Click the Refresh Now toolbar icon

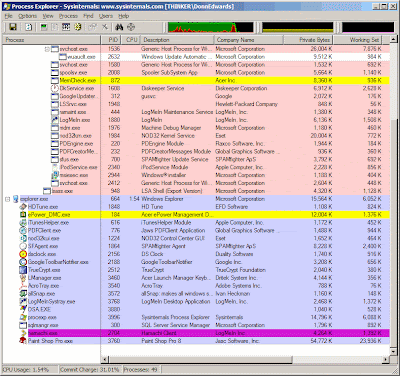(x=29, y=27)
